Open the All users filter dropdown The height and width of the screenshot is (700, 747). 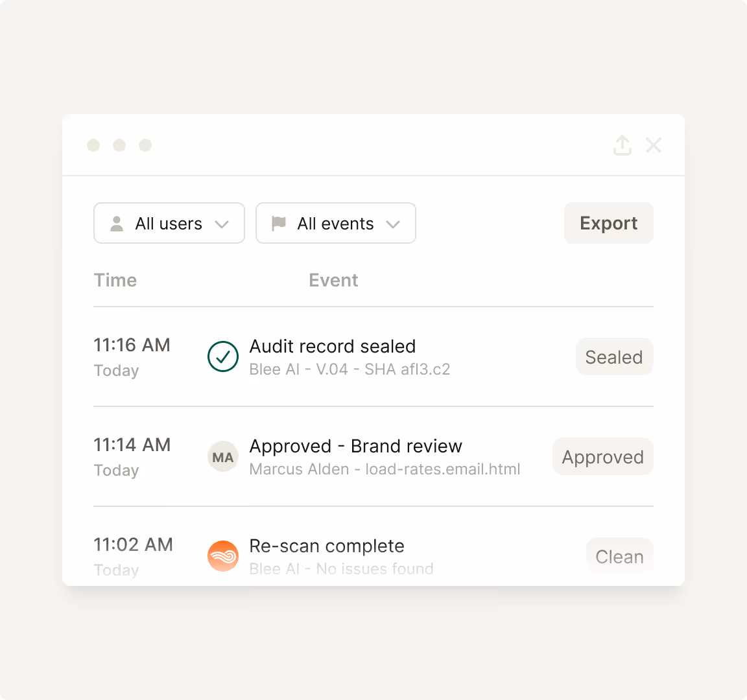169,223
